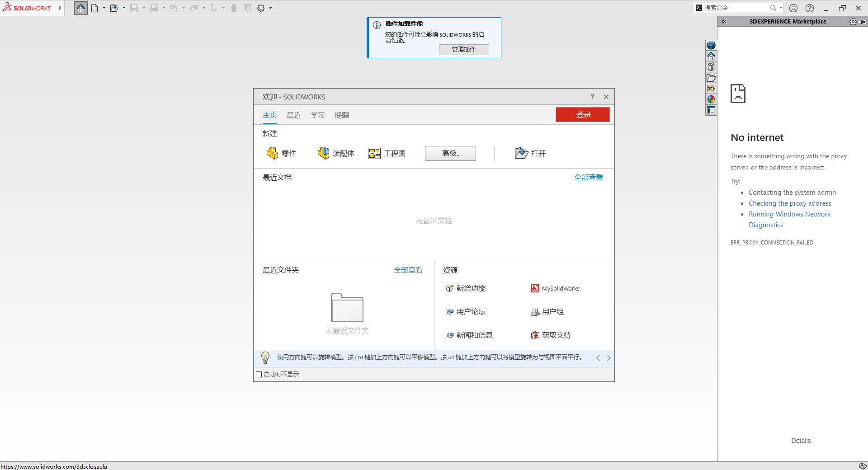Open the Appearances and Scenes pane

pyautogui.click(x=711, y=99)
